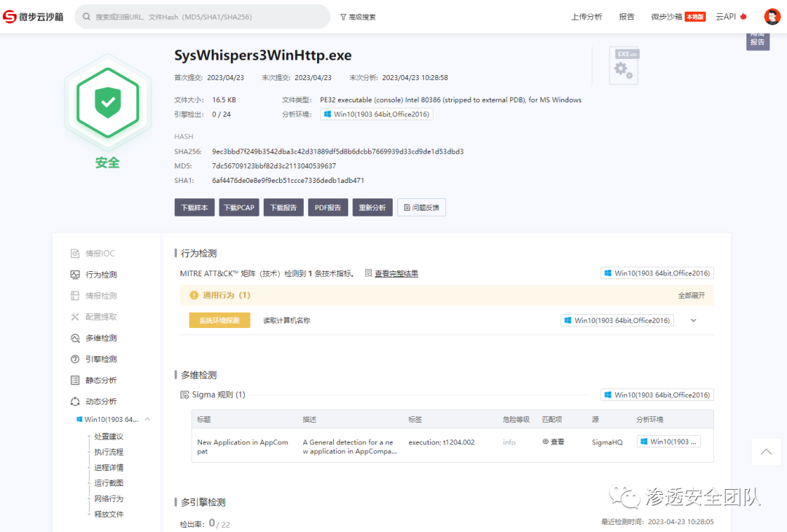Click the 多维检测 sidebar icon
This screenshot has width=787, height=532.
pos(75,337)
